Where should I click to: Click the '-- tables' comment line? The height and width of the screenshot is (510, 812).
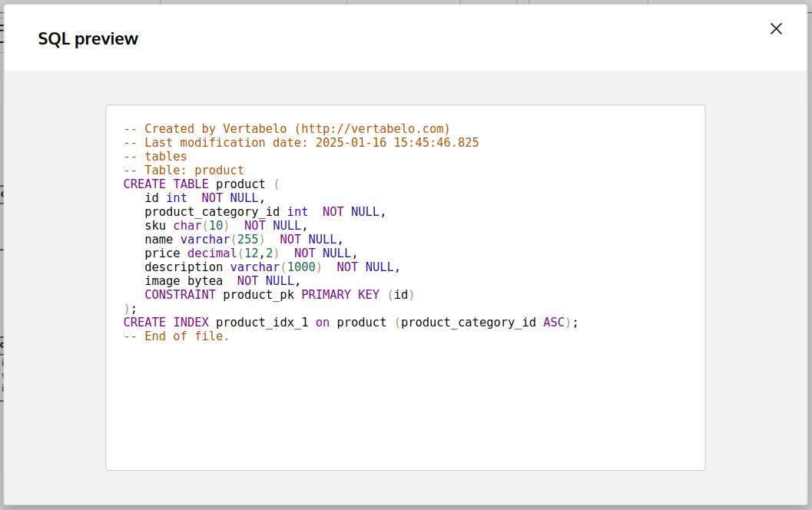point(155,157)
